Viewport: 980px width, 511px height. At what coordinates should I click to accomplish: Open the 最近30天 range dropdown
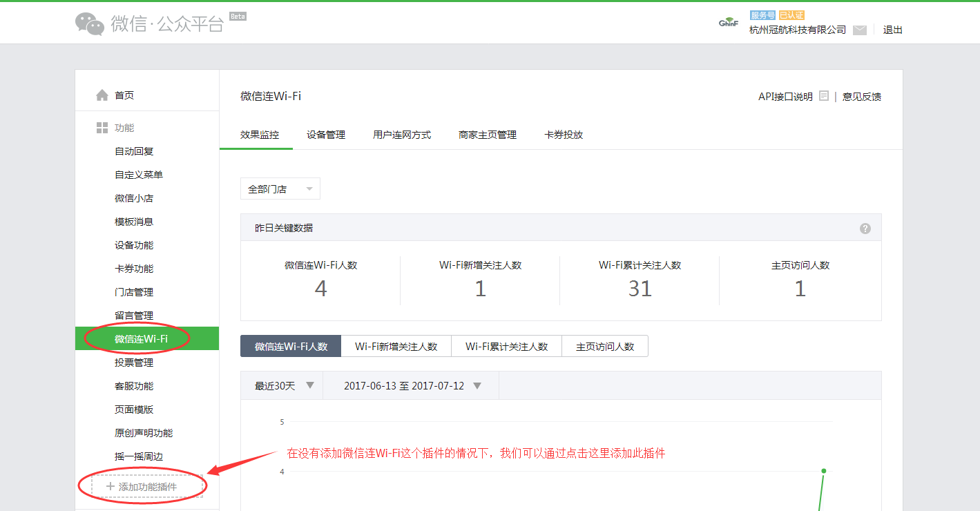tap(284, 386)
